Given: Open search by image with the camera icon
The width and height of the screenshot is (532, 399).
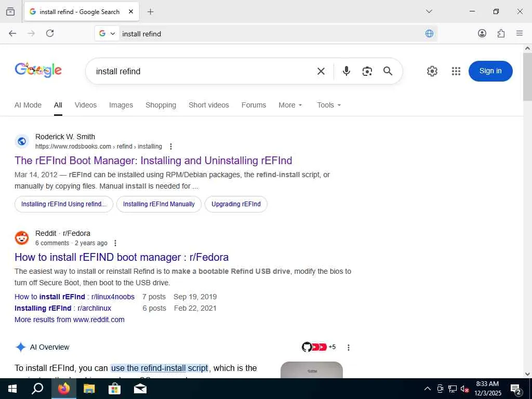Looking at the screenshot, I should pyautogui.click(x=367, y=71).
